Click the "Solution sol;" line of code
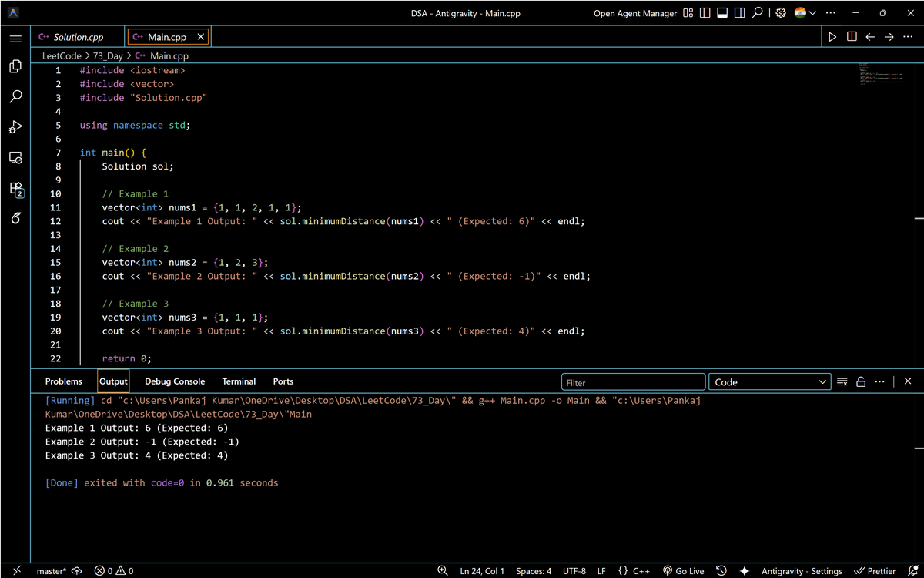The width and height of the screenshot is (924, 578). coord(138,166)
